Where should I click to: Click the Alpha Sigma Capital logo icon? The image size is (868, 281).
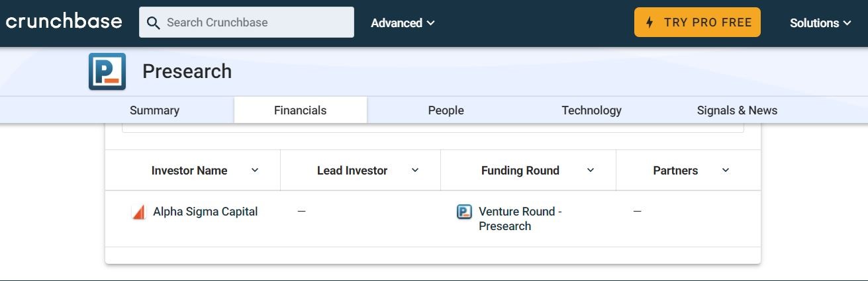click(x=138, y=212)
